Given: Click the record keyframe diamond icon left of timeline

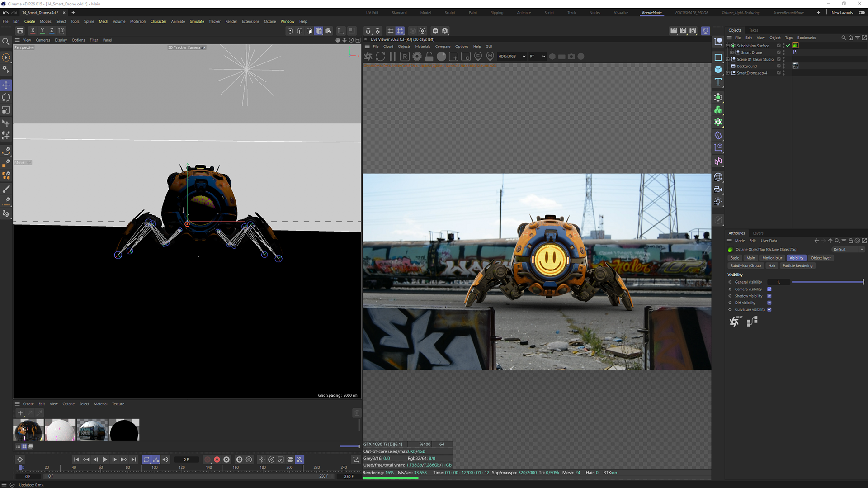Looking at the screenshot, I should click(20, 460).
